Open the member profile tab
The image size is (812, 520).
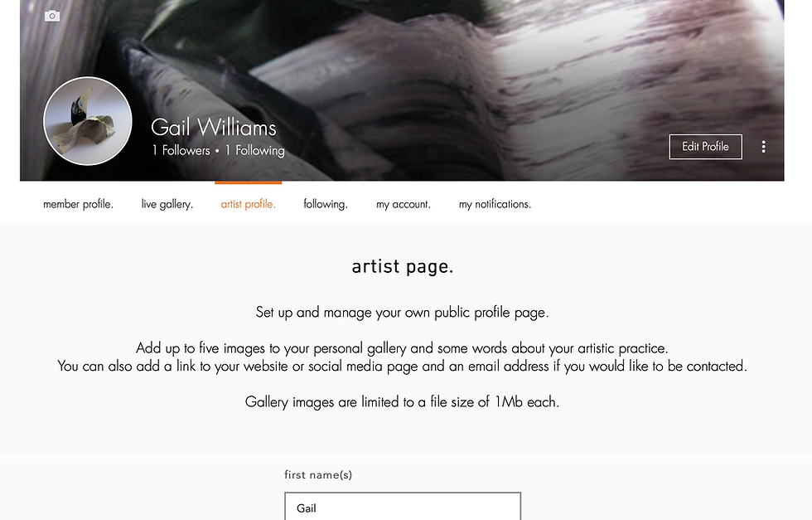tap(78, 204)
